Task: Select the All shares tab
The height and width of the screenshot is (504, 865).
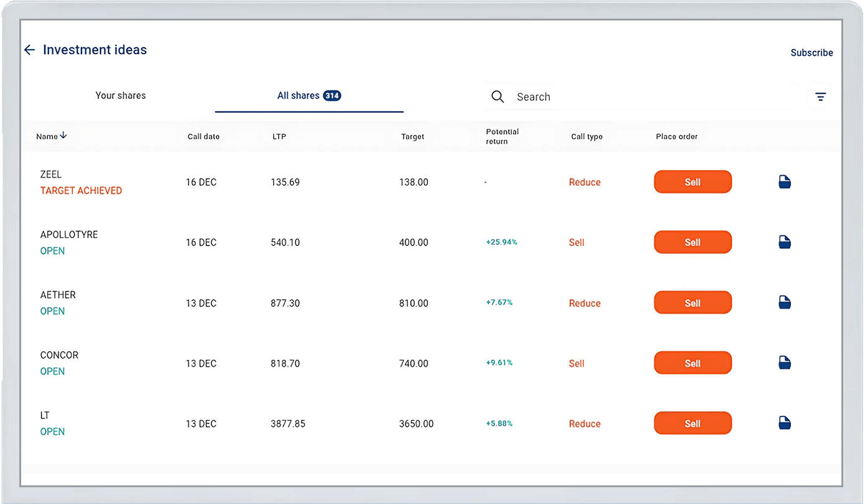Action: 308,96
